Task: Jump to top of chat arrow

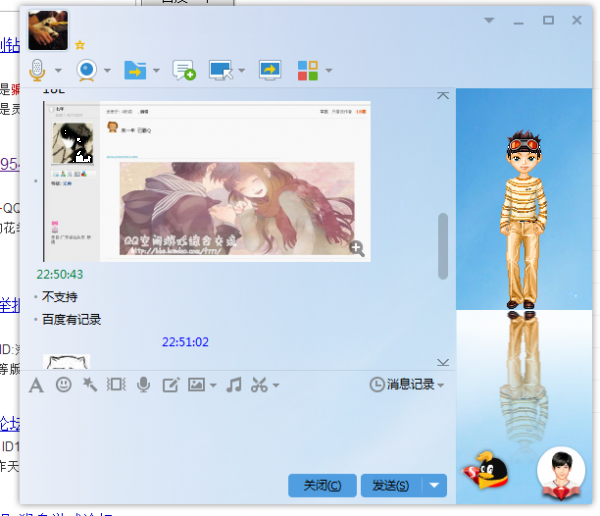Action: coord(443,95)
